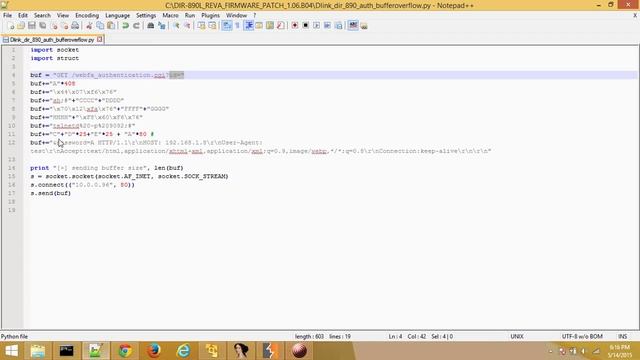Undo the last edit with the green Undo arrow

(x=125, y=26)
